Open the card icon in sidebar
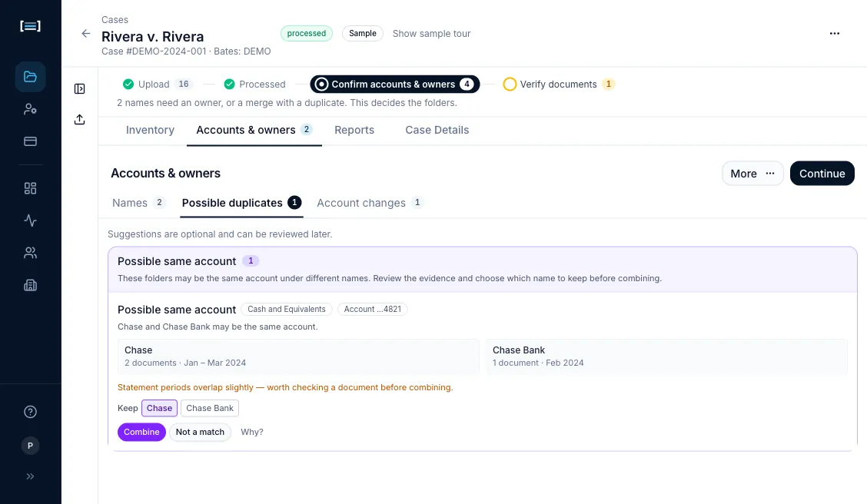The width and height of the screenshot is (867, 504). pos(31,141)
